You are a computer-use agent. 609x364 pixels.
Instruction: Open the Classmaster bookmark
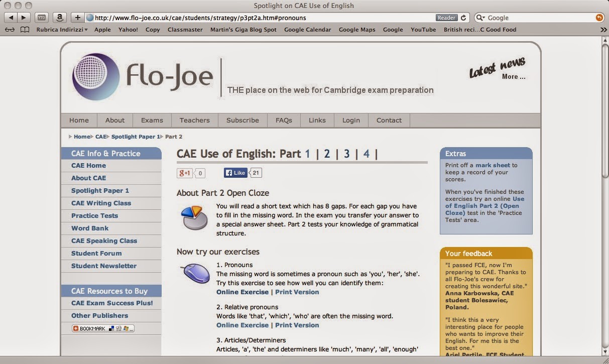[x=185, y=30]
